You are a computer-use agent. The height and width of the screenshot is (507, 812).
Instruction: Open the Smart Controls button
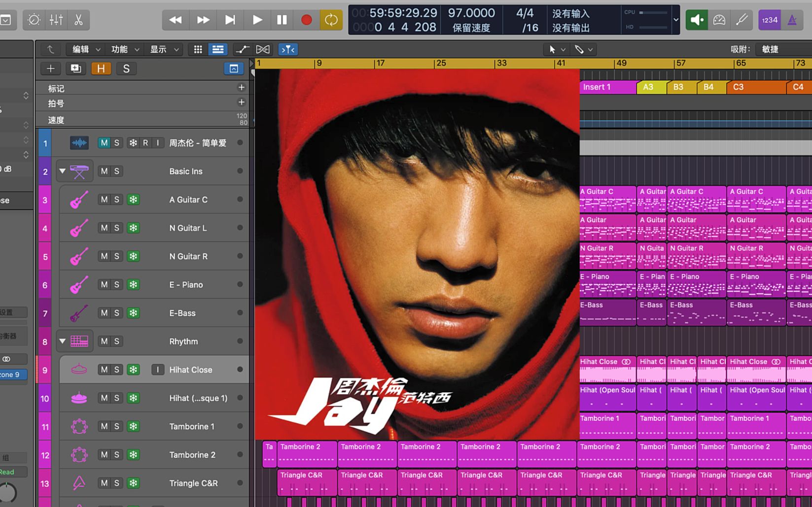click(34, 20)
